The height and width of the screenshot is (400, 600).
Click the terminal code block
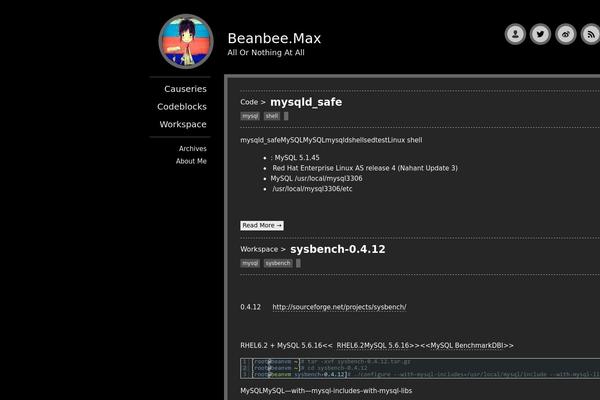coord(420,368)
